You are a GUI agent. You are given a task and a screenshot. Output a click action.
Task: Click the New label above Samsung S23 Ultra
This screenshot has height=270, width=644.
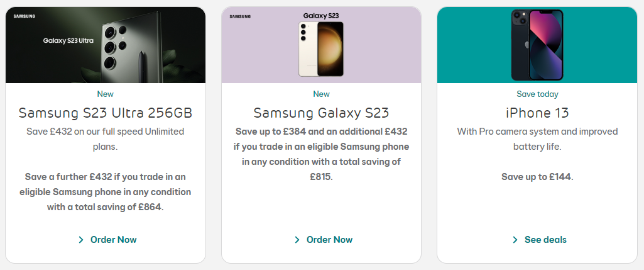tap(106, 94)
